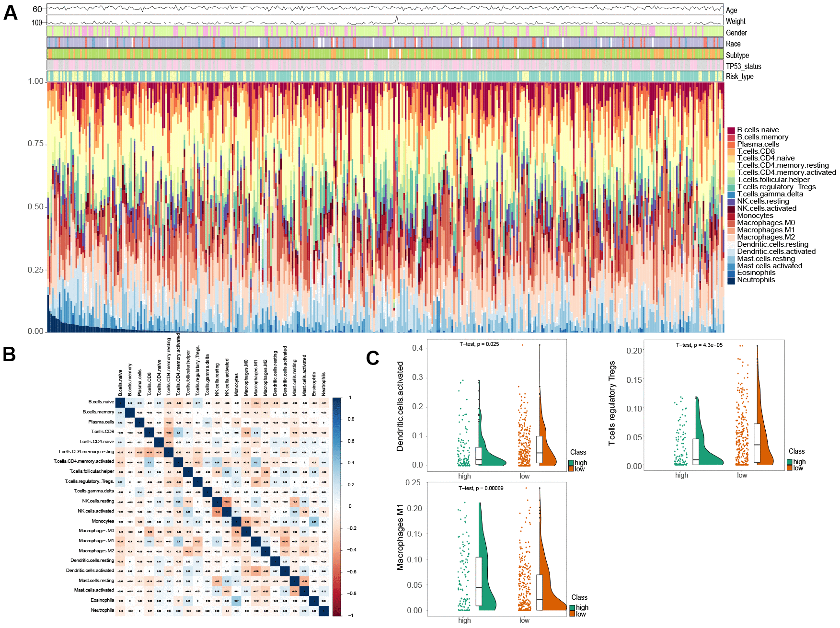Image resolution: width=840 pixels, height=628 pixels.
Task: Click the Plasma.cells legend swatch in panel A
Action: 731,145
